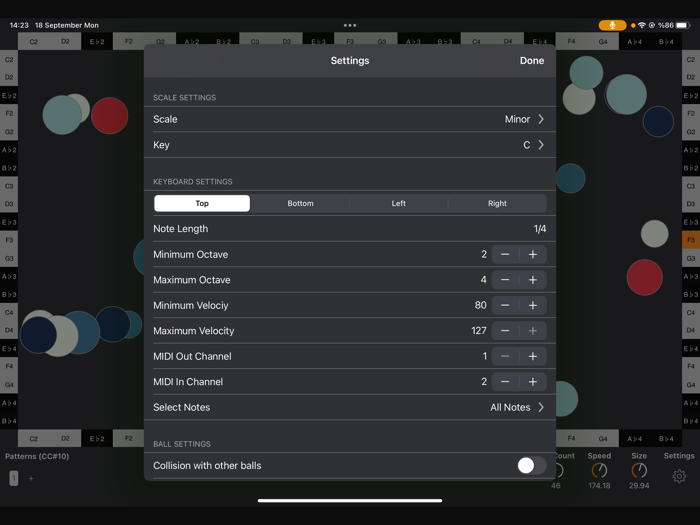700x525 pixels.
Task: Click the Speed knob
Action: coord(599,470)
